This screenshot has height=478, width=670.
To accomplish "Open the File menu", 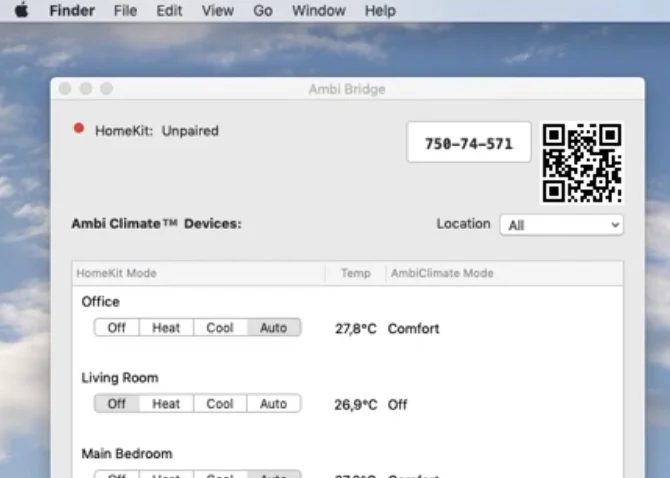I will pyautogui.click(x=125, y=11).
